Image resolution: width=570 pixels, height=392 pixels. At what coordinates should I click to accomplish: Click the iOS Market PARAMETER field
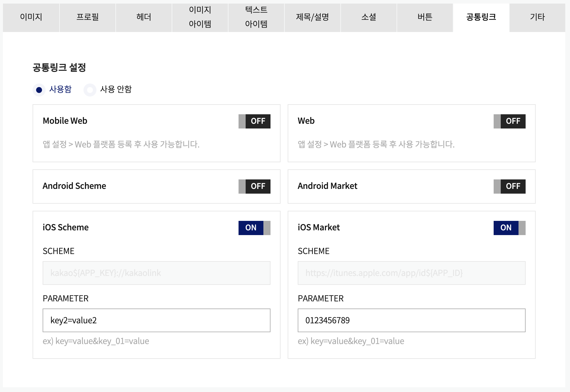[411, 320]
